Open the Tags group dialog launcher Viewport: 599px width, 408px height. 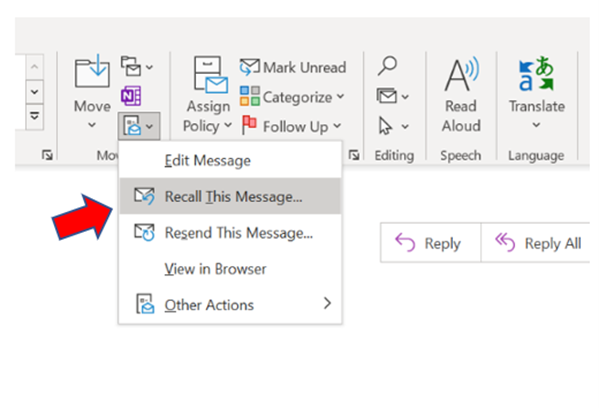click(354, 155)
